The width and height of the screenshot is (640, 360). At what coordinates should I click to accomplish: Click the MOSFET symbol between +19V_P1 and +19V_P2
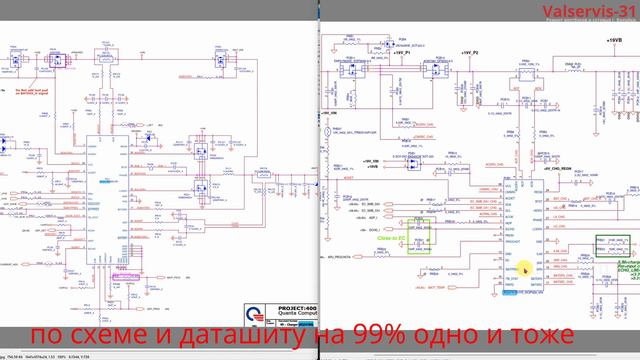coord(436,71)
